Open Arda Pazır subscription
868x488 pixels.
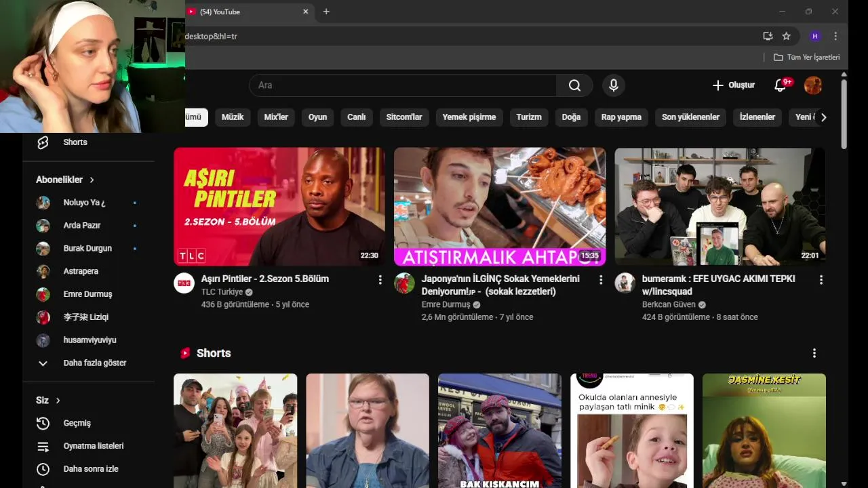point(88,226)
